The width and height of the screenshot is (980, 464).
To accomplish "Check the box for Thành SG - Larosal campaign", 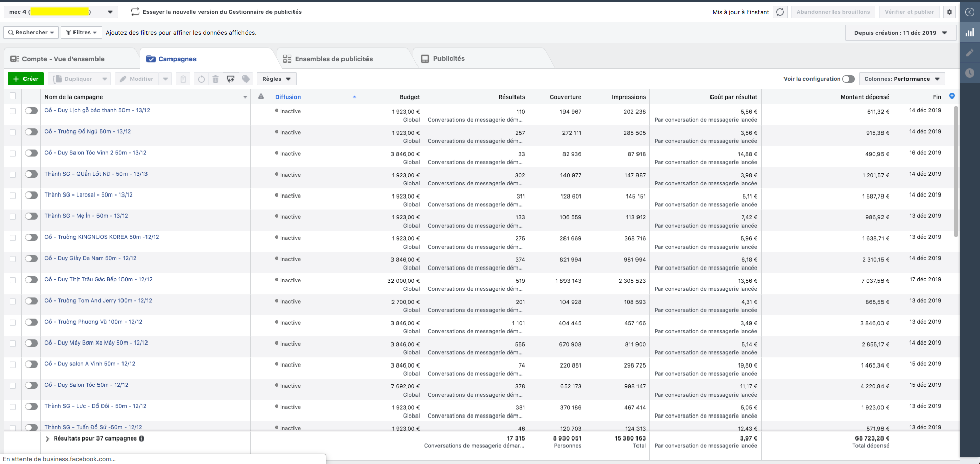I will pos(13,196).
